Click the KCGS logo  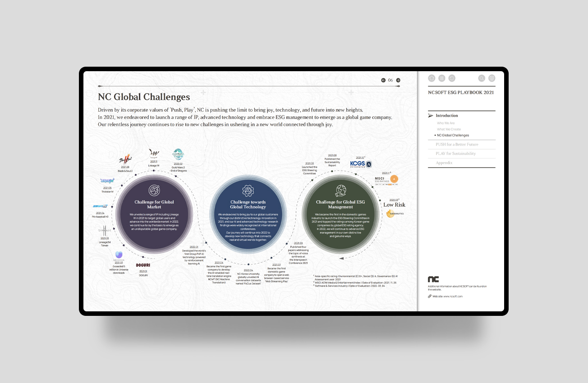click(361, 164)
